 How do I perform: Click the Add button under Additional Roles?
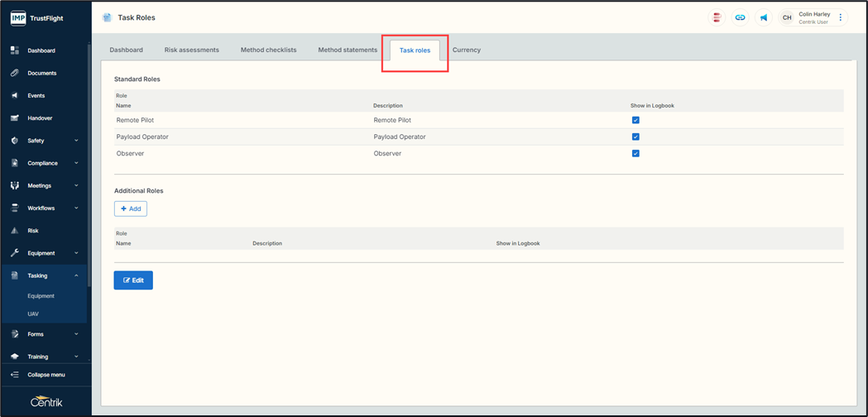131,208
